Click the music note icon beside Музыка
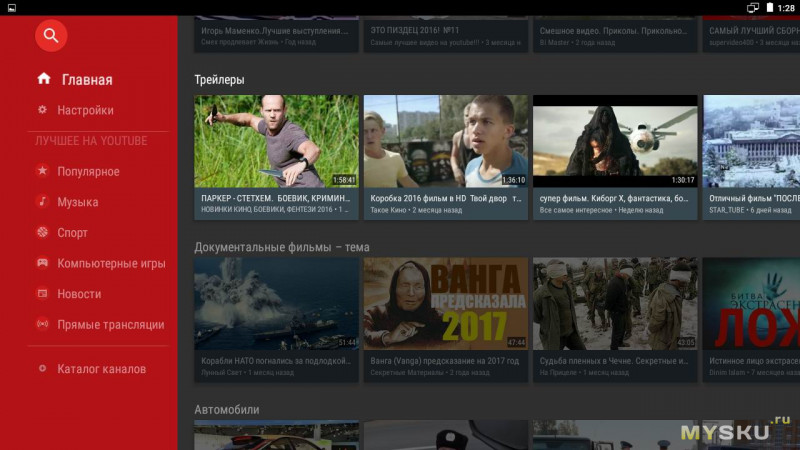800x450 pixels. 42,201
